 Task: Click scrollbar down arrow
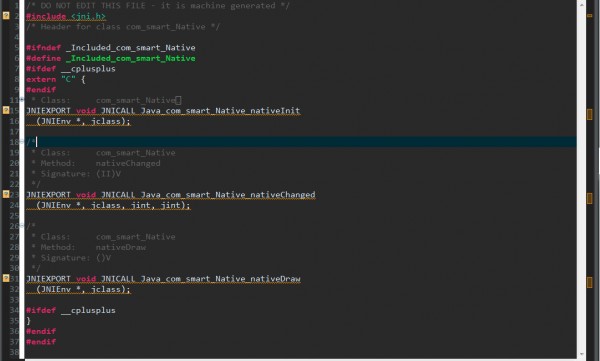582,354
